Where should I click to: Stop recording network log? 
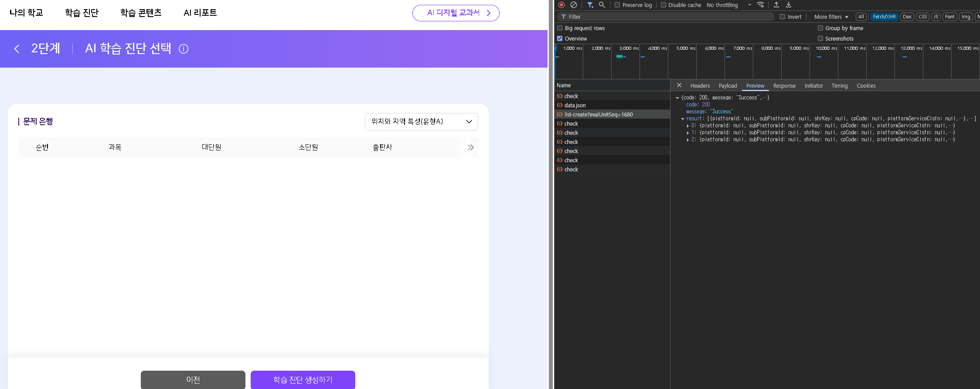[x=561, y=5]
